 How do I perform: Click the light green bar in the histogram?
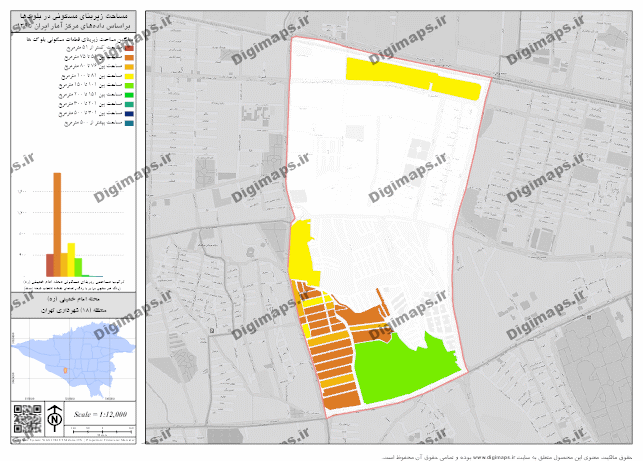click(x=78, y=267)
